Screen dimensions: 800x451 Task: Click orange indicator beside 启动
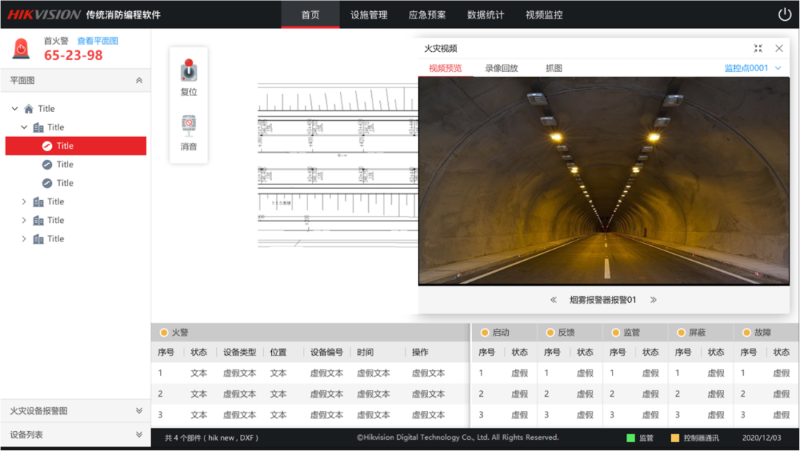[485, 332]
